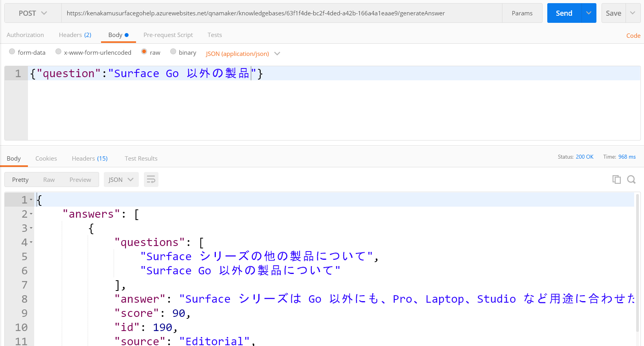Open Save options dropdown arrow
The height and width of the screenshot is (346, 644).
pos(633,13)
